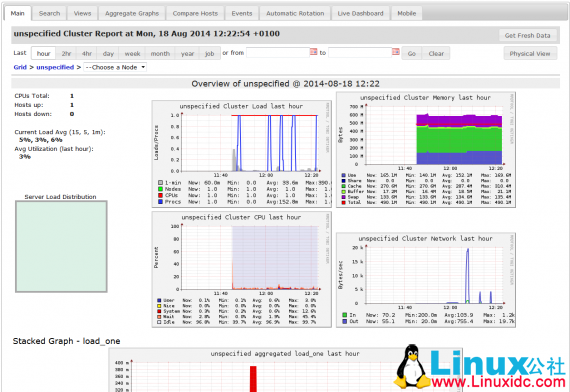Viewport: 570px width, 392px height.
Task: Open the Physical View button
Action: click(x=530, y=53)
